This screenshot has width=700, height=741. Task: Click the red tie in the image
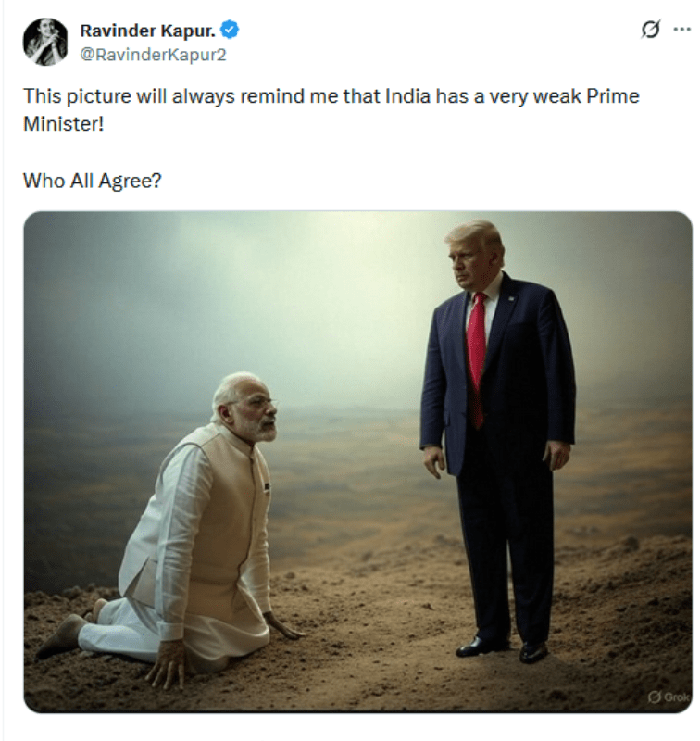pos(477,359)
